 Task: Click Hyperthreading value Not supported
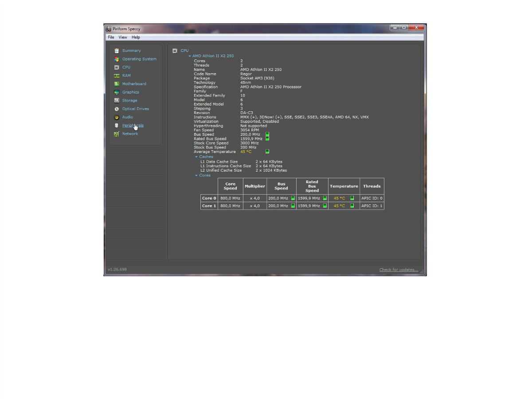coord(254,126)
